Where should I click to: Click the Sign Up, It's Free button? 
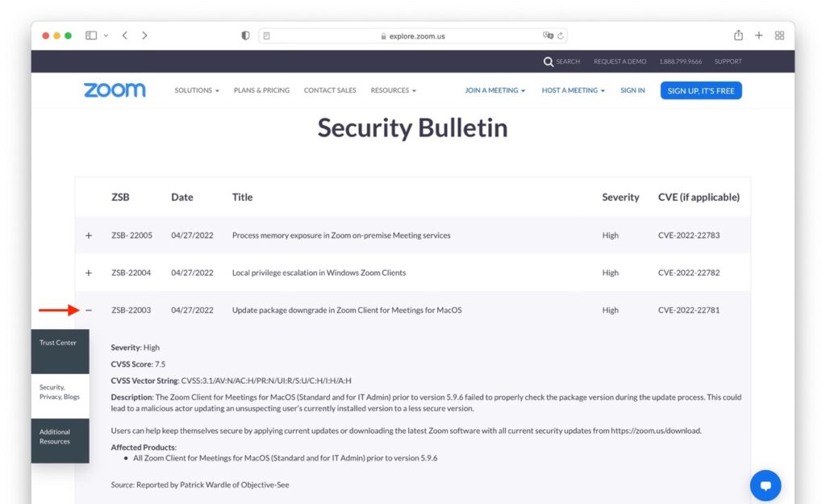pos(700,90)
